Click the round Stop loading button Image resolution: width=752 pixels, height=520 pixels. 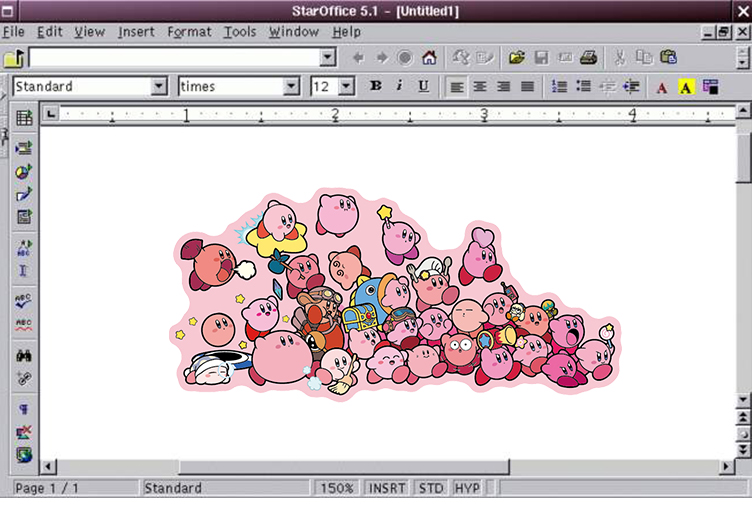coord(405,58)
